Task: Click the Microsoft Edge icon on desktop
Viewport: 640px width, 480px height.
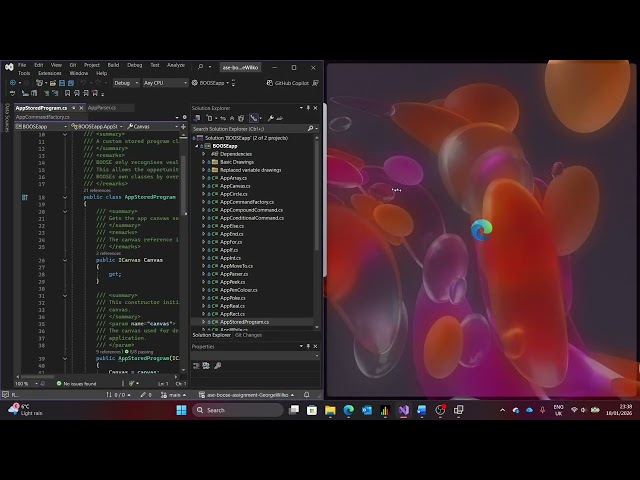Action: tap(482, 229)
